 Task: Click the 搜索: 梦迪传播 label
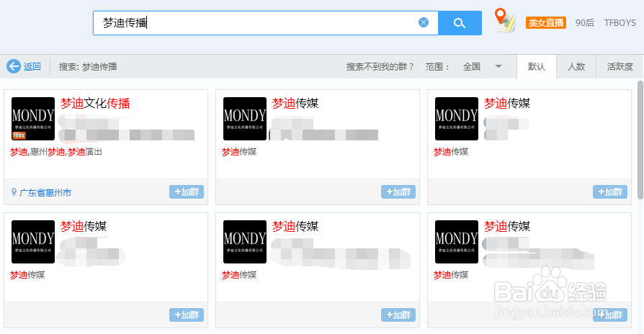coord(88,66)
